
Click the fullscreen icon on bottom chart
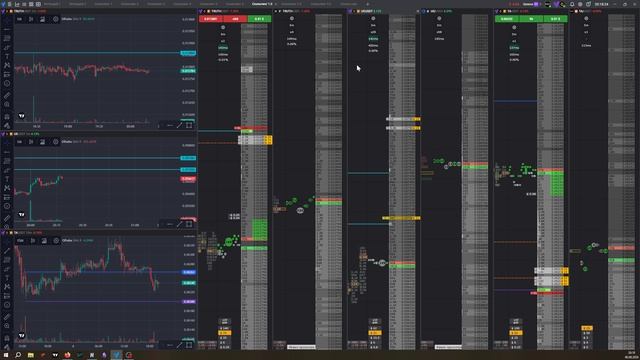189,345
